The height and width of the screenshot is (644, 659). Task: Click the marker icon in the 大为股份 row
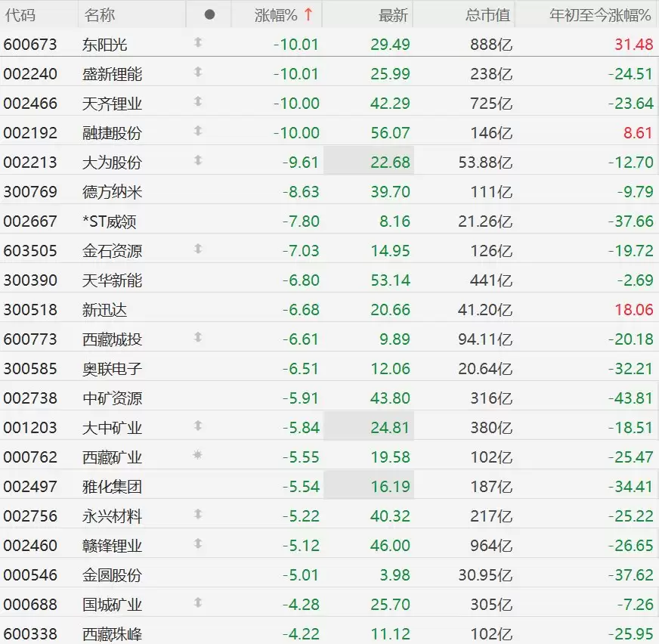pyautogui.click(x=198, y=160)
